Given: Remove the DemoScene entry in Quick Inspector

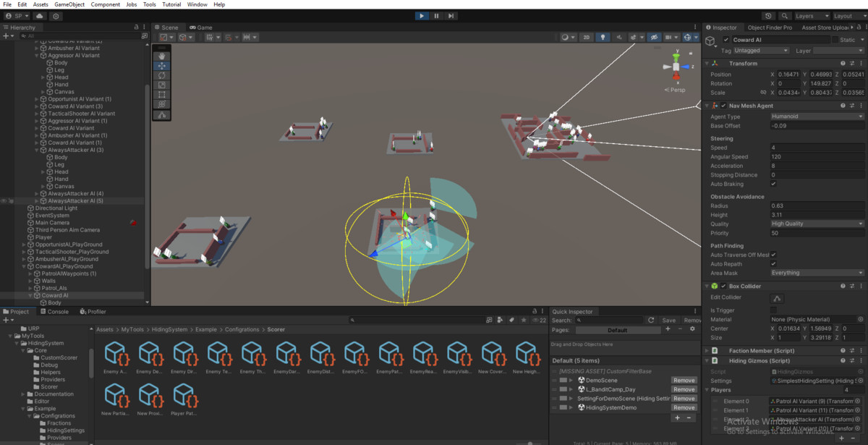Looking at the screenshot, I should pyautogui.click(x=683, y=380).
